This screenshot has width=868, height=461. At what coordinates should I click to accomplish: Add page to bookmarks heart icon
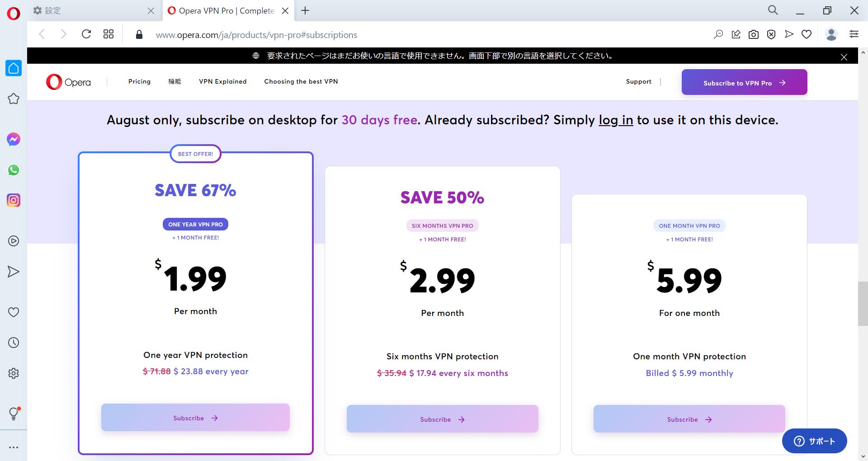click(x=807, y=34)
